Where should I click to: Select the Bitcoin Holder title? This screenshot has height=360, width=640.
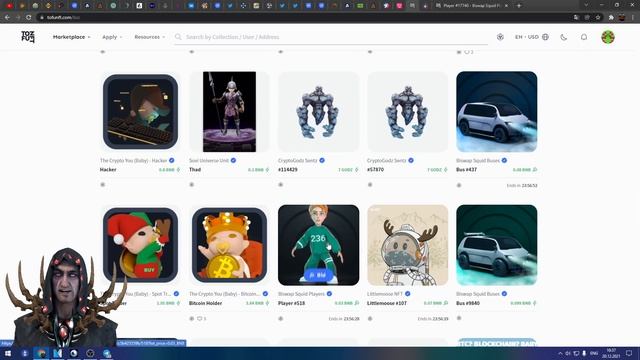205,303
